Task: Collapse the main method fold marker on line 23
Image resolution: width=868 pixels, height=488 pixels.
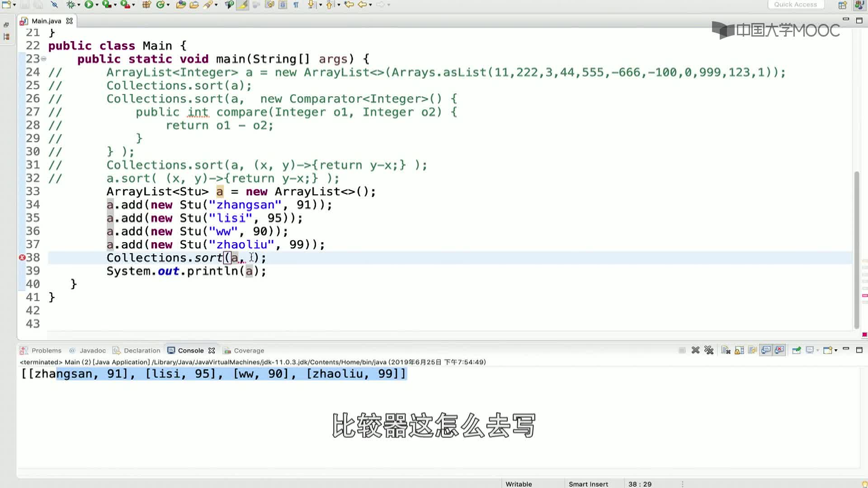Action: [43, 59]
